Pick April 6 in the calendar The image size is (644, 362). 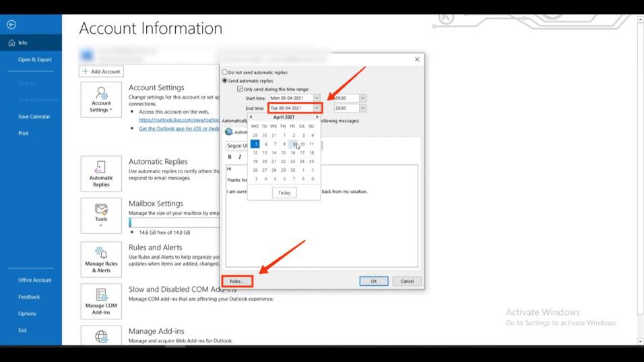tap(265, 144)
